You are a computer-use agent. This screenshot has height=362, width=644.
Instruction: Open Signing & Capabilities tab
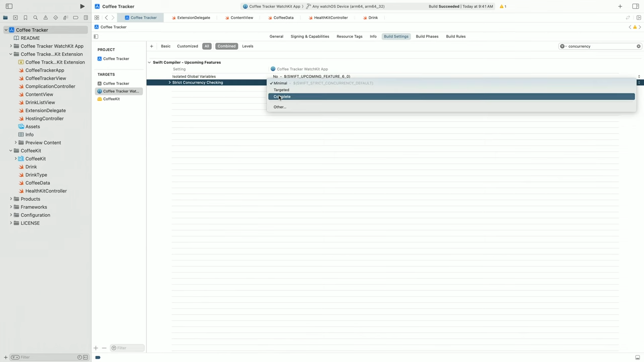click(x=310, y=36)
